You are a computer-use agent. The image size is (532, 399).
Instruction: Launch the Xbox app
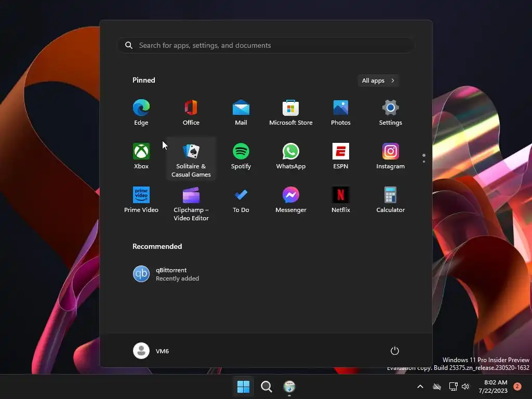click(x=141, y=156)
